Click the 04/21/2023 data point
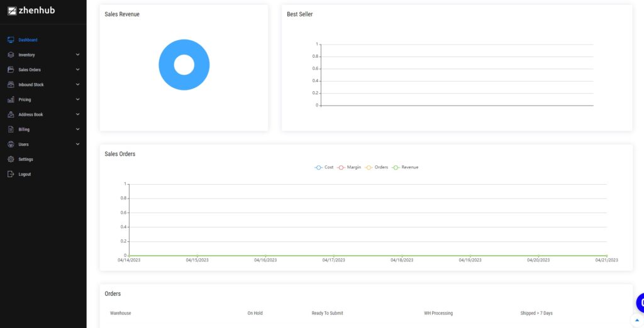 (607, 256)
